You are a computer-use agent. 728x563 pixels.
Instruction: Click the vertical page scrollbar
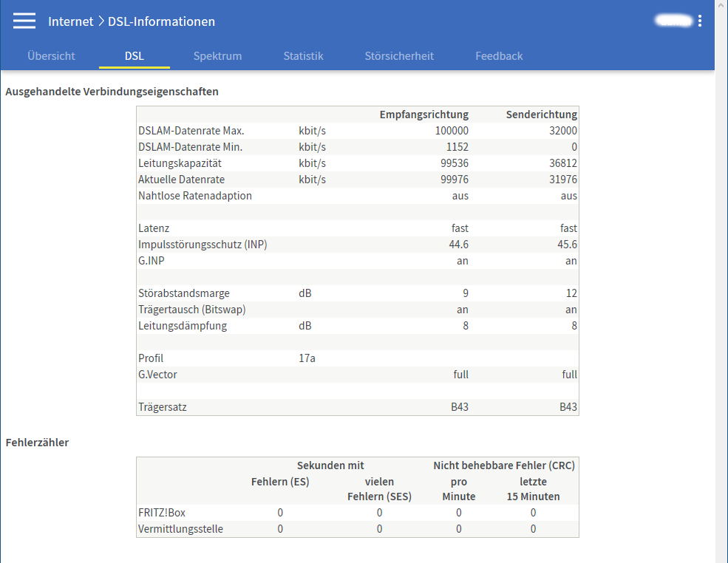(721, 296)
